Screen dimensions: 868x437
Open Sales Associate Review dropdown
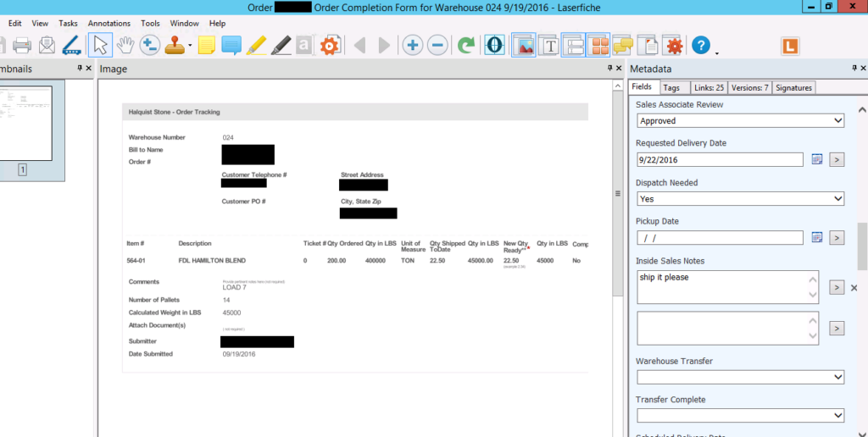740,120
